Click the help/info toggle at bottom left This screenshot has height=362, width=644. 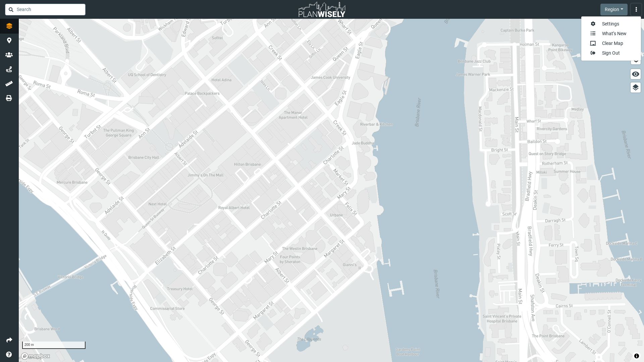(9, 354)
